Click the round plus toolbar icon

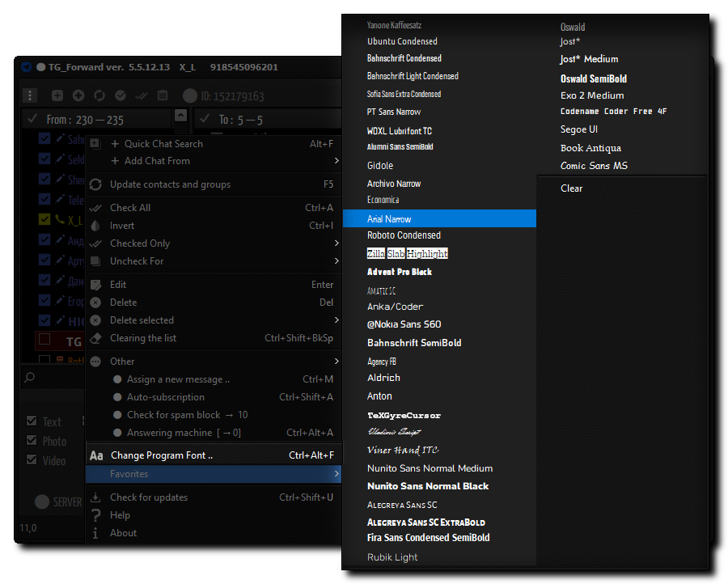(78, 95)
